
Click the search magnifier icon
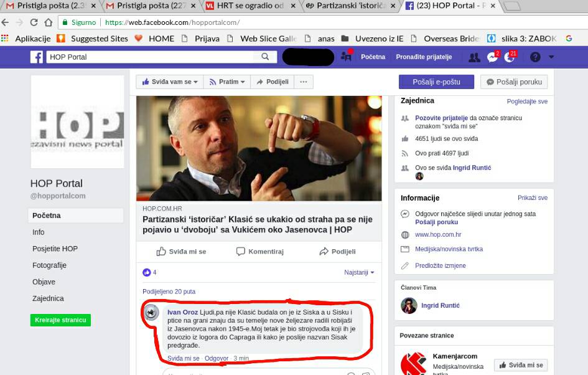(x=265, y=57)
